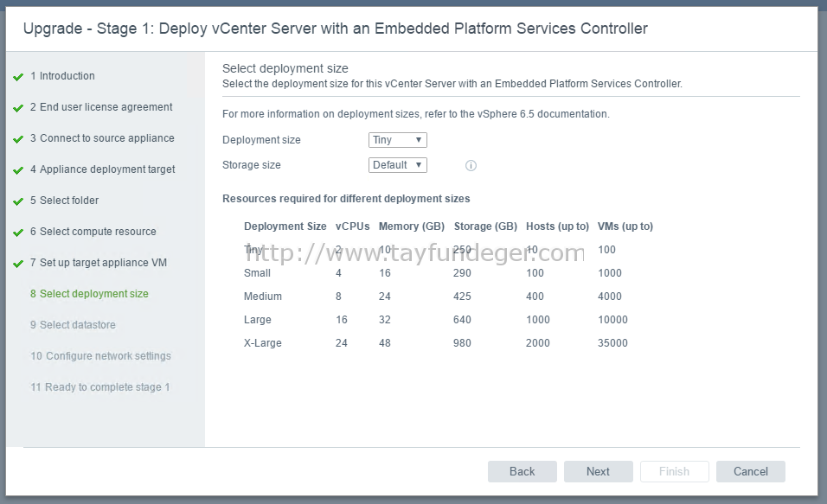
Task: Click vCPUs value '4' in the Small row
Action: (x=338, y=273)
